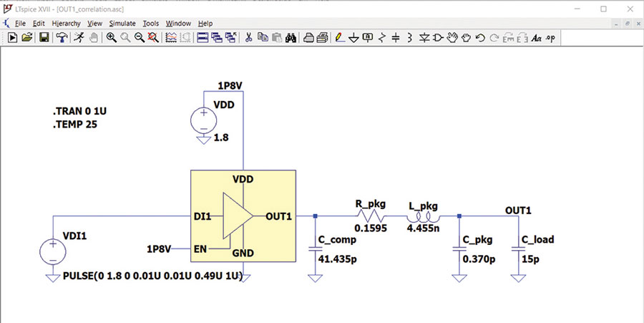Open the Component gate icon
The image size is (644, 323).
point(438,38)
